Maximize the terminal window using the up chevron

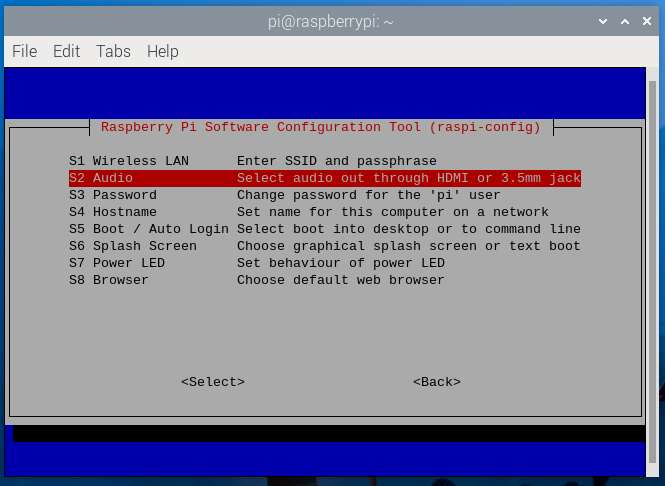[x=625, y=21]
